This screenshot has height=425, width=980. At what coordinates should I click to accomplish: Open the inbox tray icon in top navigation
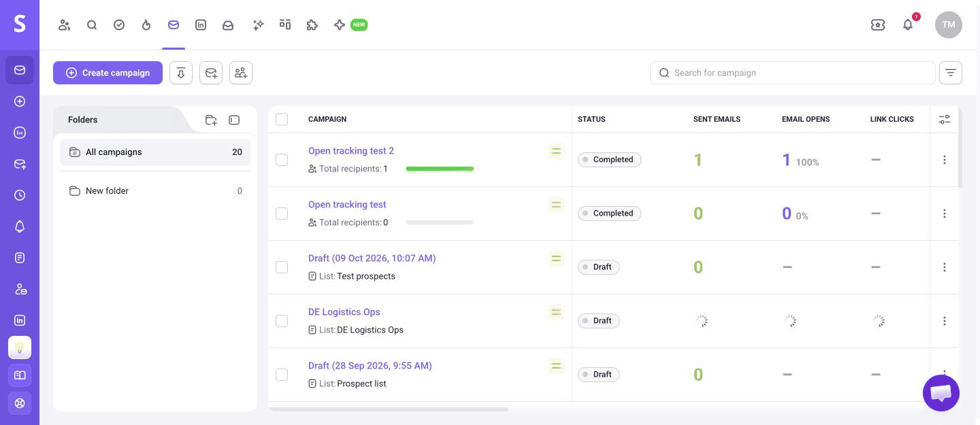(x=228, y=25)
